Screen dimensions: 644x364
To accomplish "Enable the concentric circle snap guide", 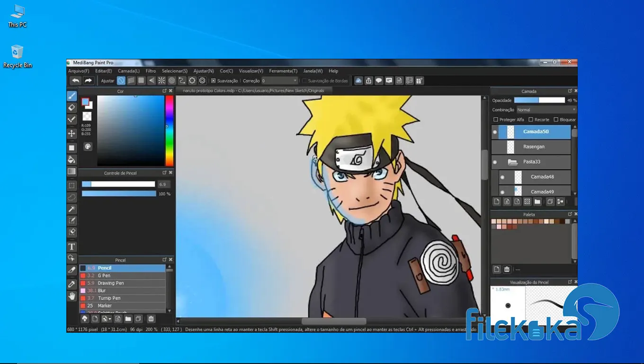I will (x=172, y=81).
